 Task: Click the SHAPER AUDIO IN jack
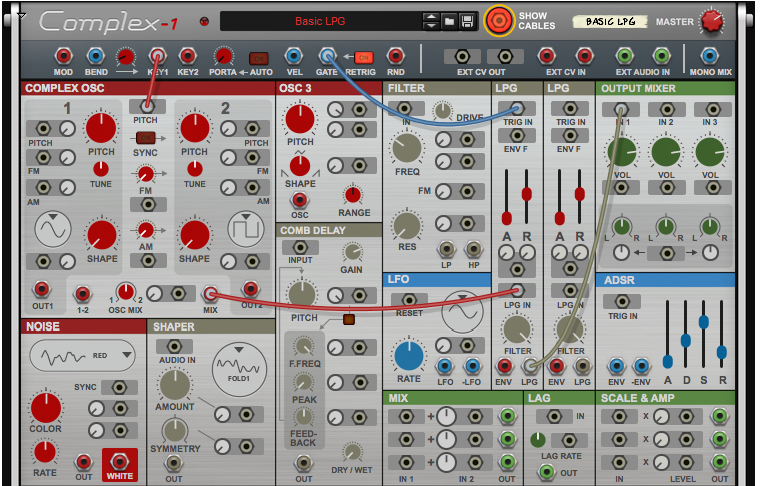pos(174,346)
